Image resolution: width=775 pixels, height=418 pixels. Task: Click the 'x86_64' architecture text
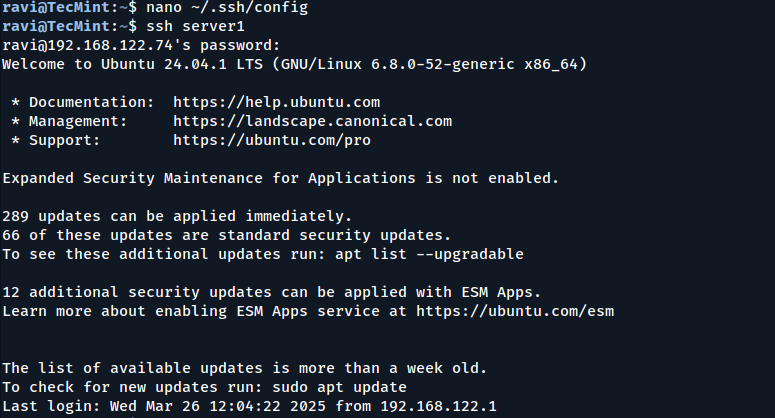[x=551, y=64]
